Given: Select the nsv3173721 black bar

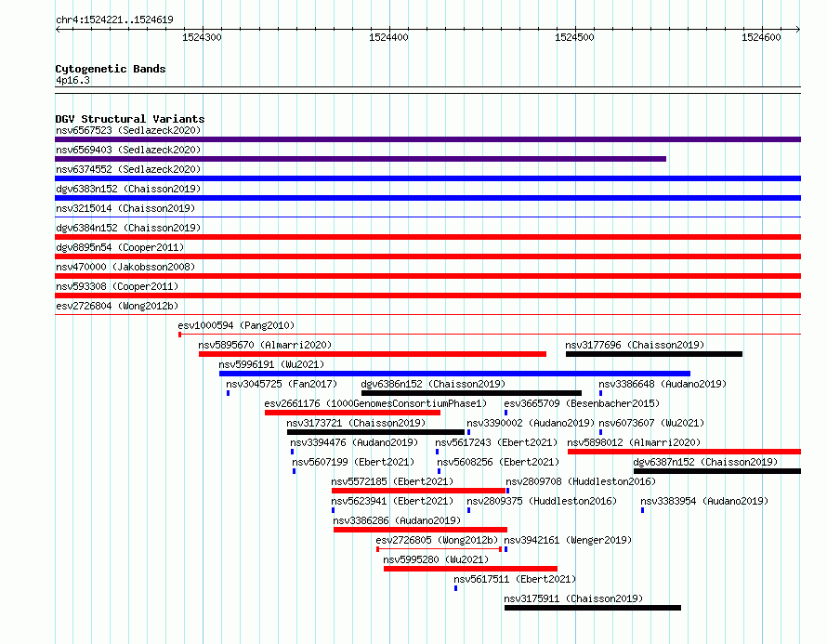Looking at the screenshot, I should point(375,432).
